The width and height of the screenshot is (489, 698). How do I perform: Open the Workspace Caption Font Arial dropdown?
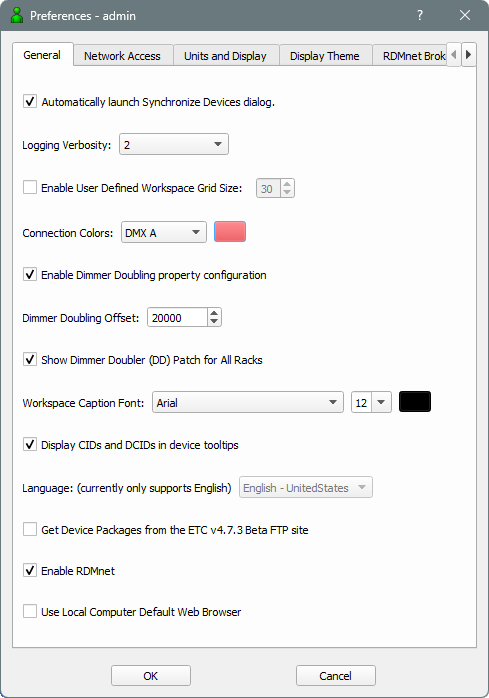248,402
